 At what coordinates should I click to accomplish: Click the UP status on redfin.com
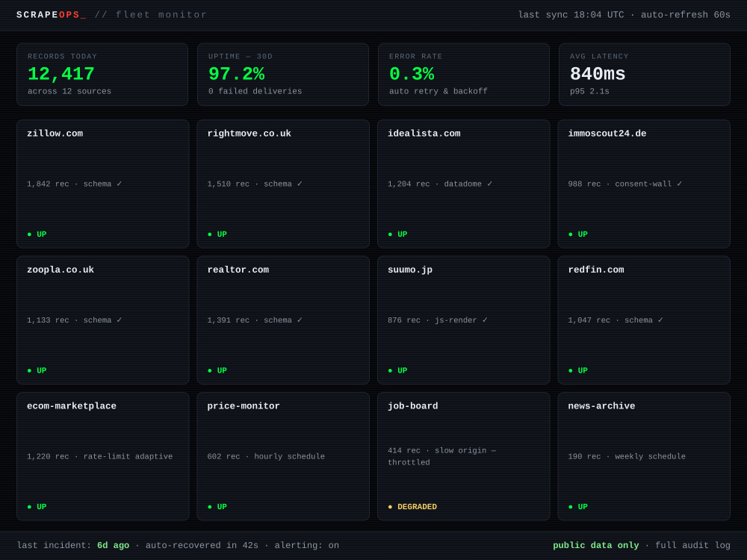coord(578,370)
